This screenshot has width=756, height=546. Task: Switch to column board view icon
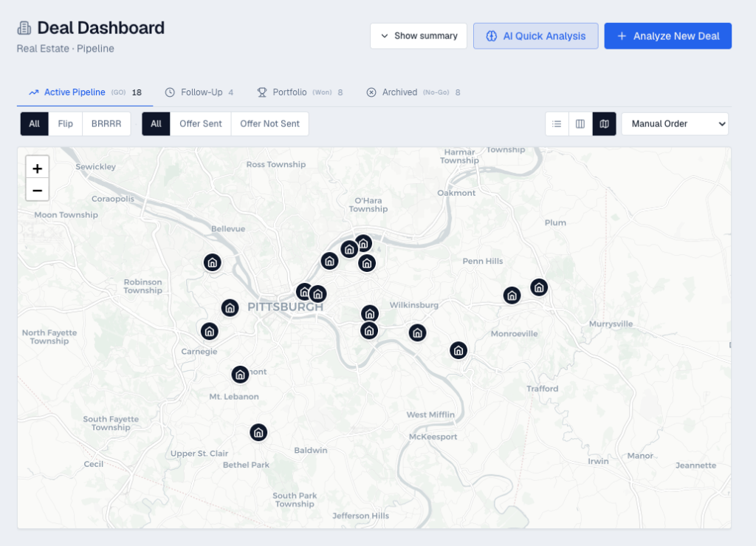coord(580,124)
